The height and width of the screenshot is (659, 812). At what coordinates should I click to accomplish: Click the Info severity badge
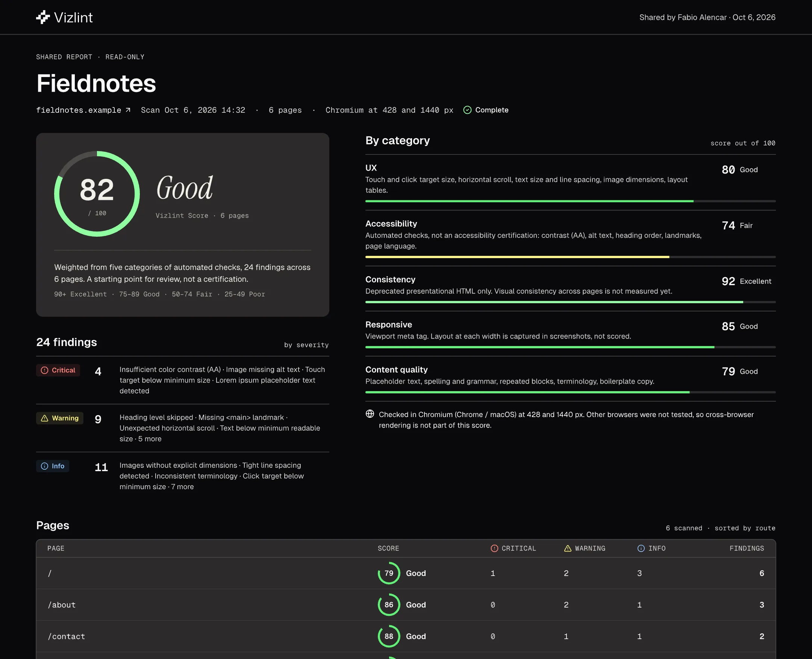(53, 466)
